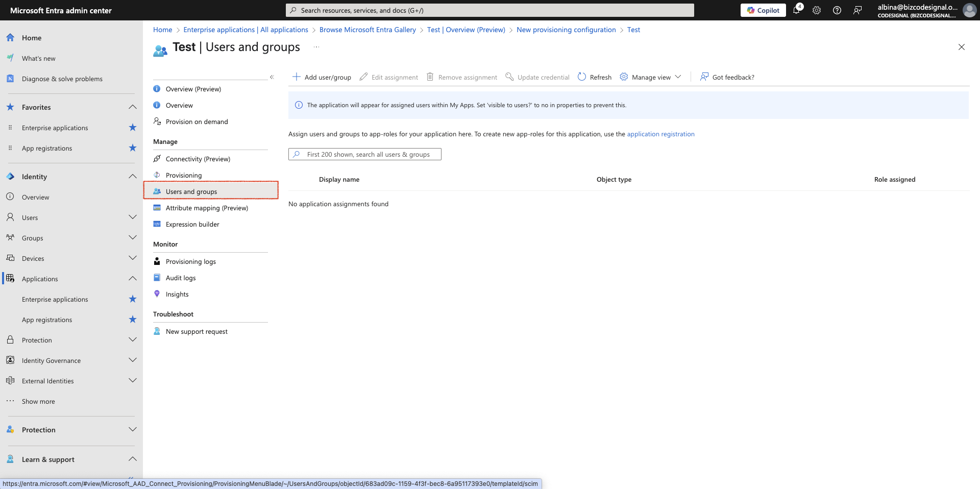This screenshot has height=489, width=980.
Task: Expand the Users section in sidebar
Action: click(x=133, y=217)
